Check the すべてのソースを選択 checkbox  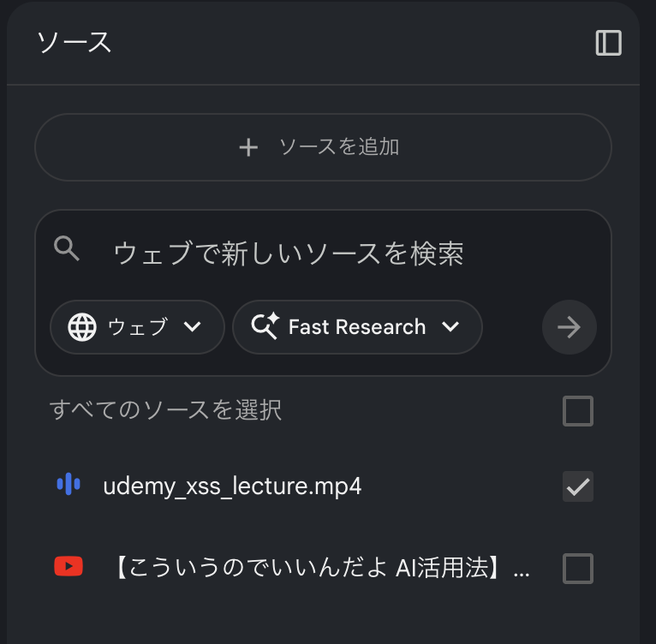578,411
